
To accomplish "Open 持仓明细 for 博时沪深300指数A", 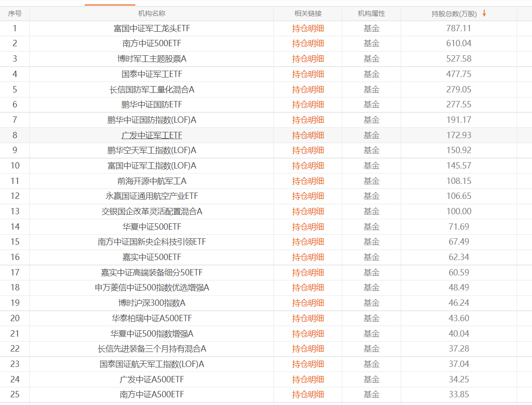I will (x=308, y=303).
